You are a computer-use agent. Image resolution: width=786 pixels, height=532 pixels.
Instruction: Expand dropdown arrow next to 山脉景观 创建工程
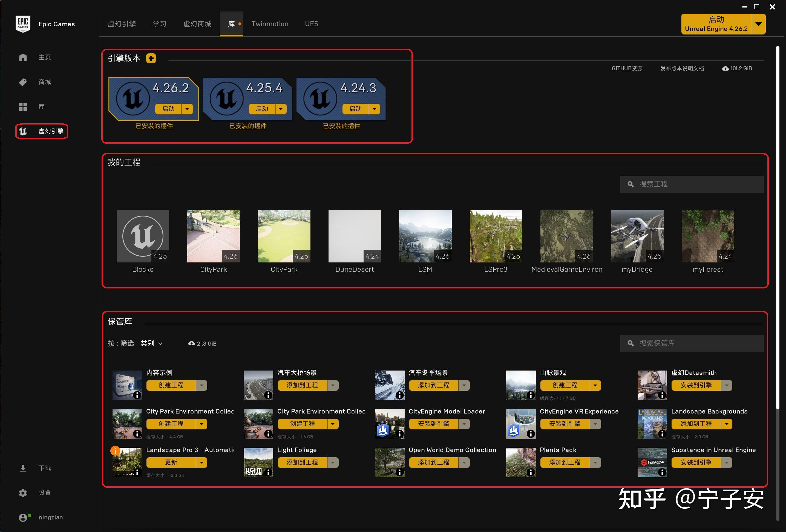595,385
